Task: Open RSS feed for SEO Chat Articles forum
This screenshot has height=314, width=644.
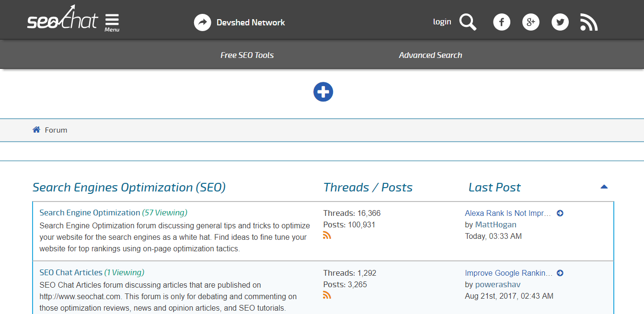Action: (x=327, y=295)
